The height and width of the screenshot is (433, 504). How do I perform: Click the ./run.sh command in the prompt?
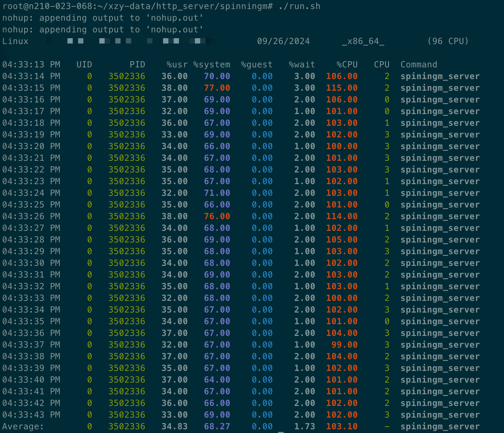click(299, 6)
